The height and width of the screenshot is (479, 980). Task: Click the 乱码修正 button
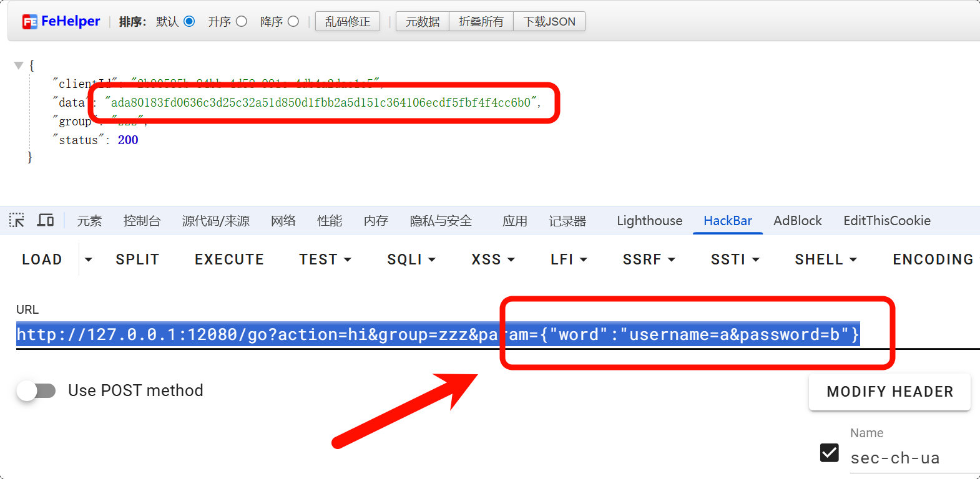(x=348, y=22)
